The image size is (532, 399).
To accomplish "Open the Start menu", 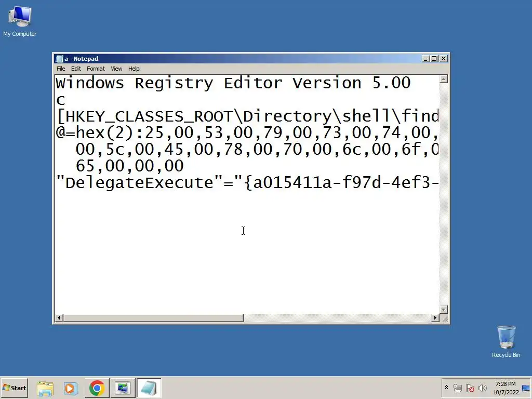I will click(x=14, y=388).
